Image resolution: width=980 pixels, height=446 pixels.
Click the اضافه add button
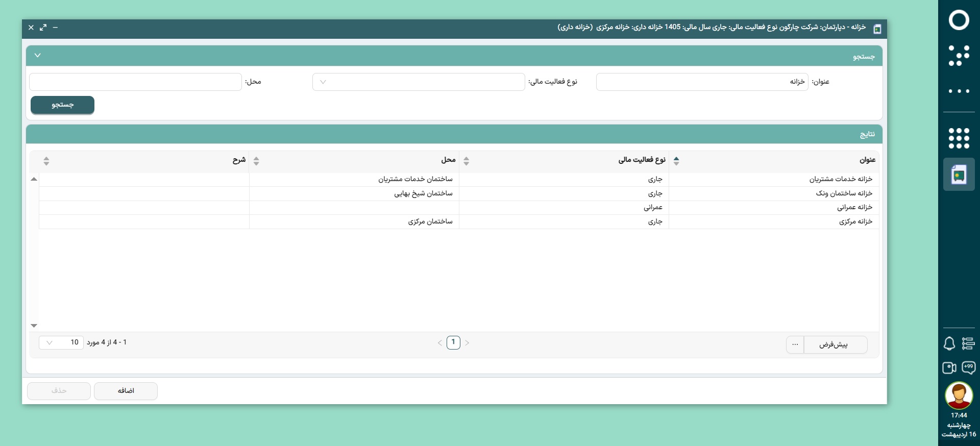(126, 391)
